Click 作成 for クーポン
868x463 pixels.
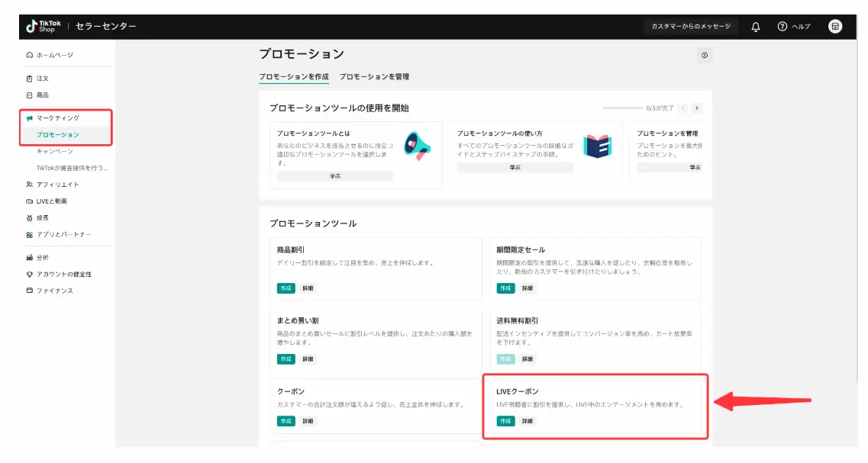[x=286, y=421]
